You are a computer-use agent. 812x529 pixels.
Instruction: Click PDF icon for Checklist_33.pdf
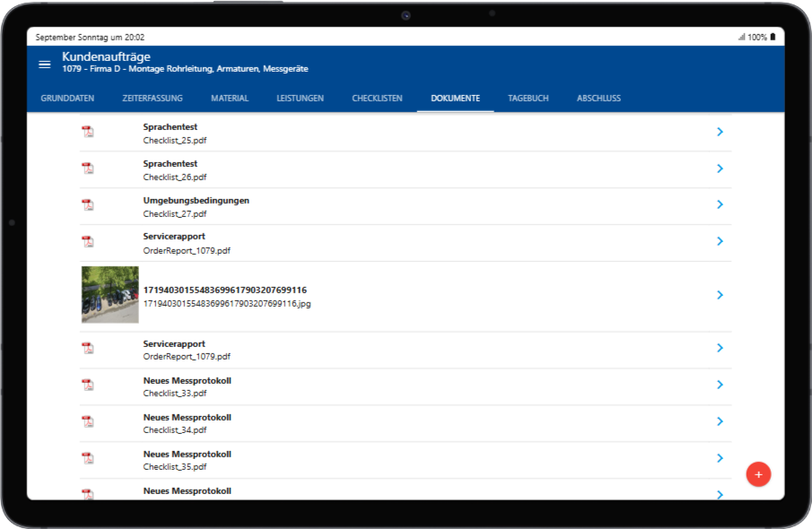88,386
